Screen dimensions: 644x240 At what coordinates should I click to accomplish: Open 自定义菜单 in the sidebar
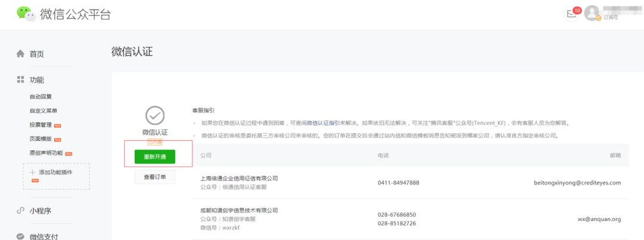pos(44,110)
